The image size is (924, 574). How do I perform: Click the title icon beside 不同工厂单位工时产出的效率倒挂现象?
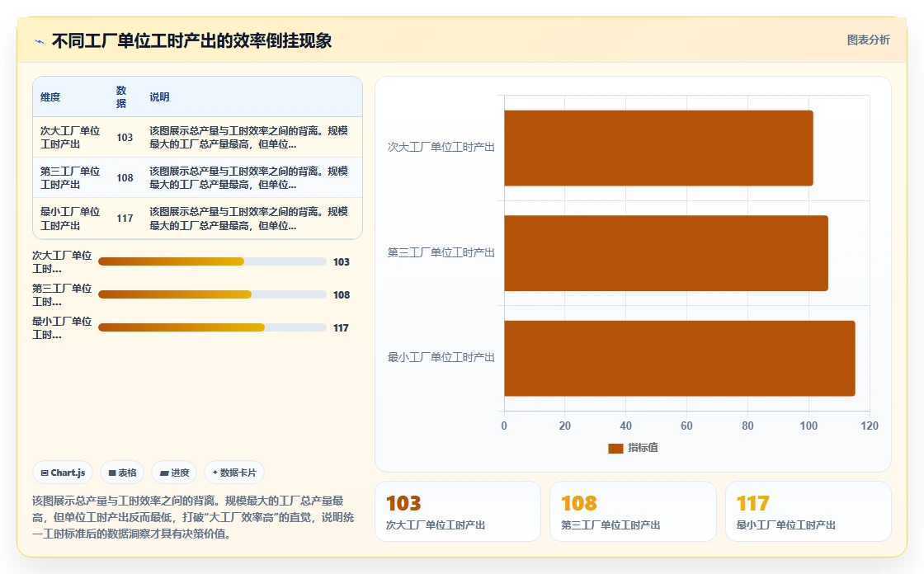coord(40,41)
